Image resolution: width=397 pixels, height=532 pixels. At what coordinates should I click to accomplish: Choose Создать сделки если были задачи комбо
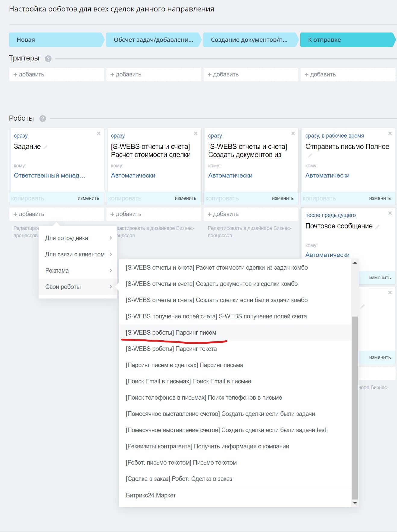[235, 300]
